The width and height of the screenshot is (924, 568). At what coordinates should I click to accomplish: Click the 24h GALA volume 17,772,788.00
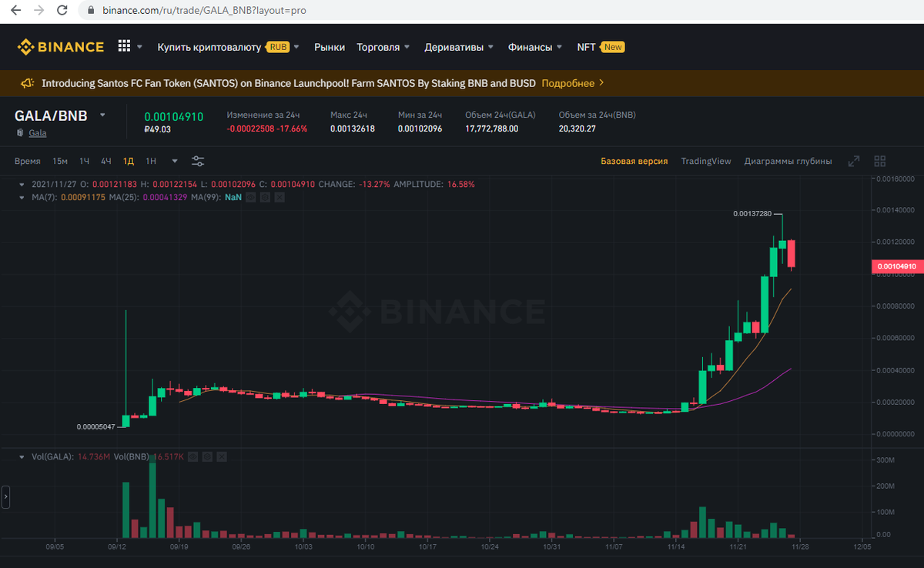pos(491,129)
